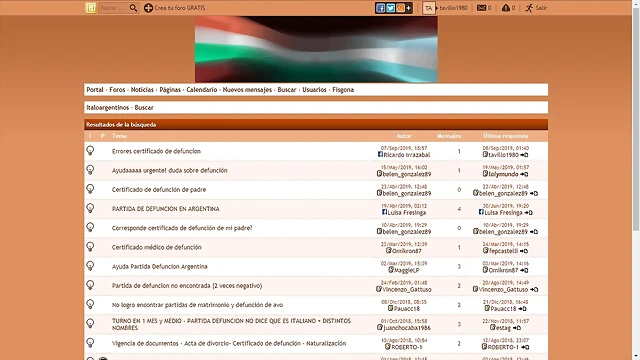
Task: Focus the Buscar search input field
Action: [113, 8]
